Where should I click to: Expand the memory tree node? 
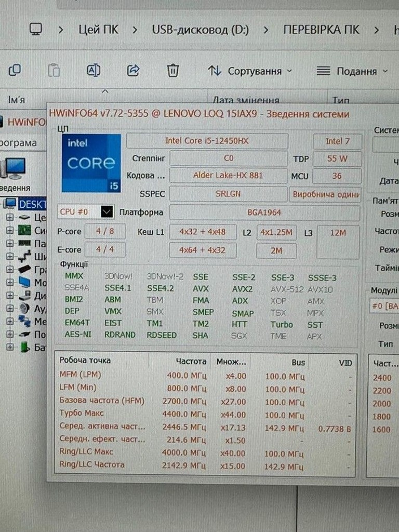[x=10, y=243]
